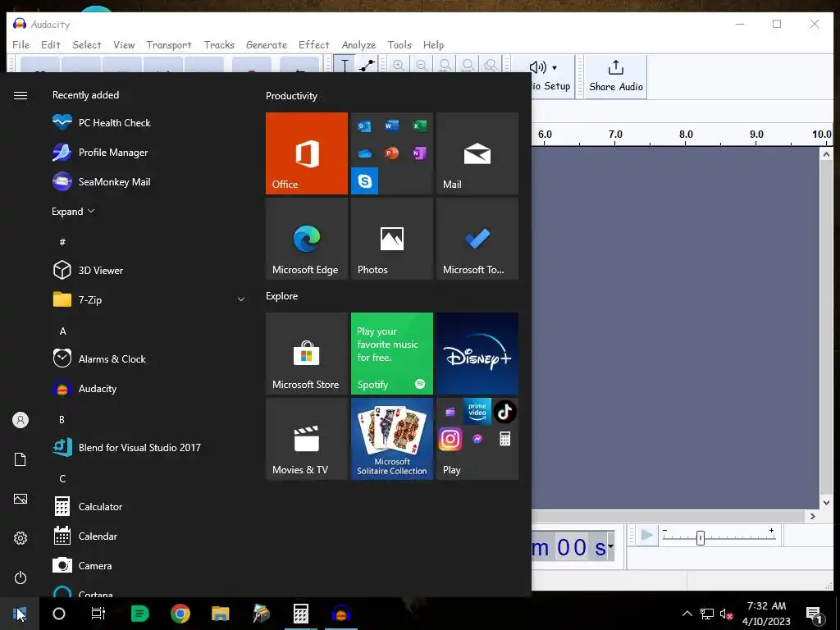
Task: Expand the Start menu hamburger navigation
Action: (21, 95)
